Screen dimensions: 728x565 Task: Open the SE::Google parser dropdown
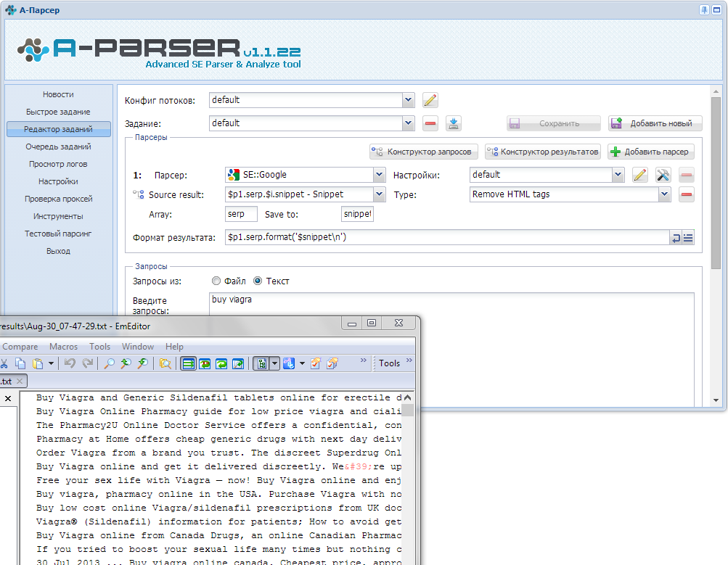(380, 174)
